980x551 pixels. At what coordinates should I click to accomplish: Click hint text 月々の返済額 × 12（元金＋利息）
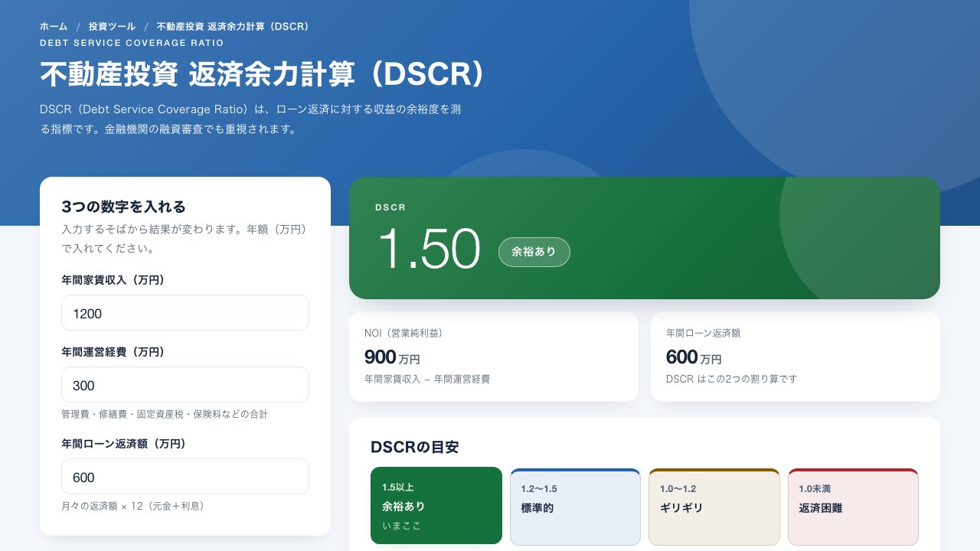coord(133,506)
